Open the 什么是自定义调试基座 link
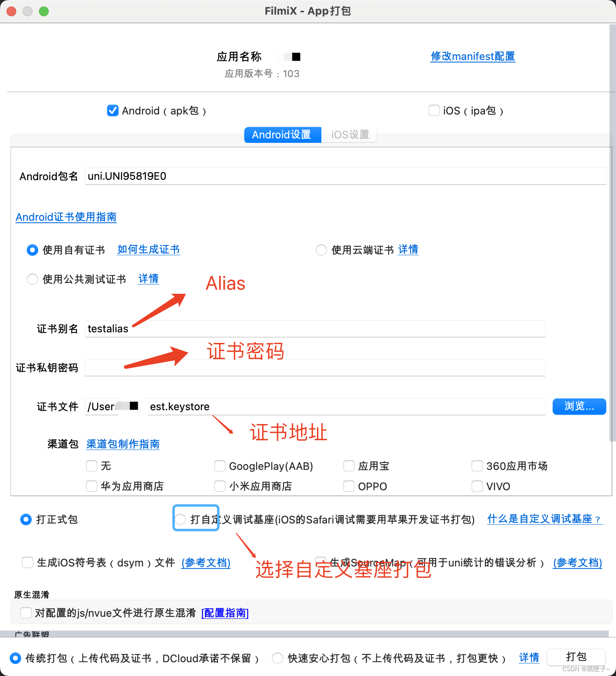 [545, 519]
